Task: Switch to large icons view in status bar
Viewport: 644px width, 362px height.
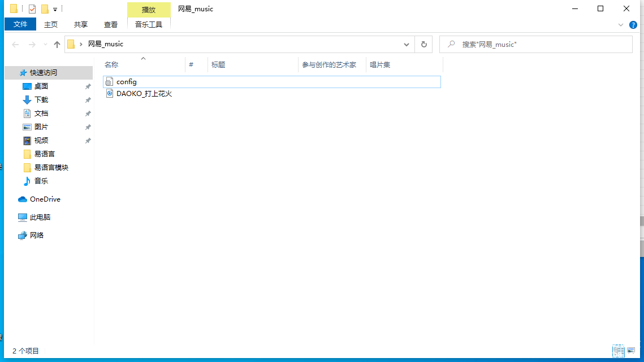Action: point(631,351)
